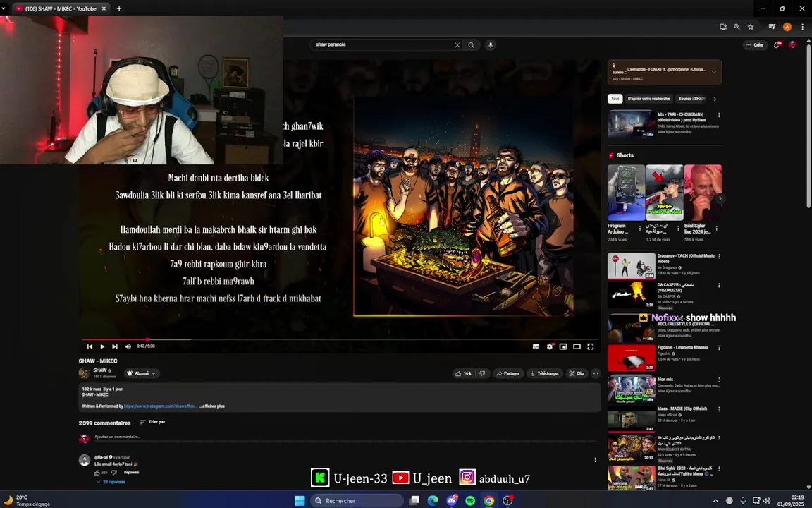Open Maes - MAGIE (Clip Officiel)
Screen dimensions: 812x508
point(682,409)
